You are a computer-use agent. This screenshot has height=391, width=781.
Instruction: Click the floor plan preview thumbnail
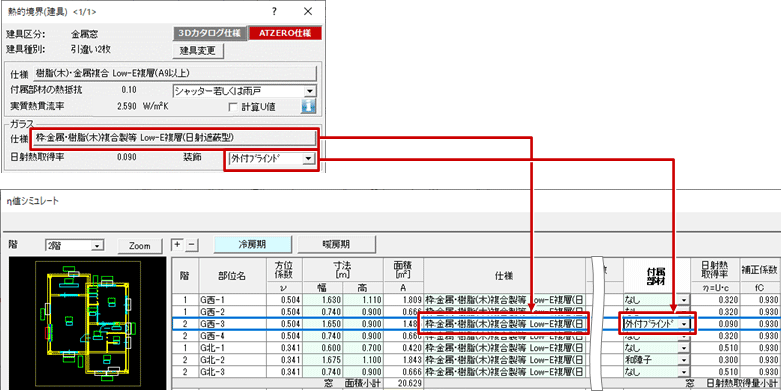(88, 323)
